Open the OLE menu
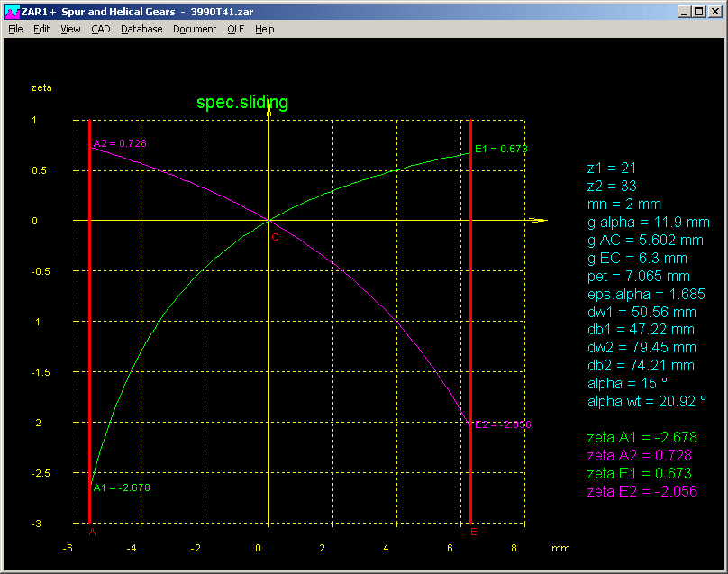728x574 pixels. pyautogui.click(x=236, y=29)
